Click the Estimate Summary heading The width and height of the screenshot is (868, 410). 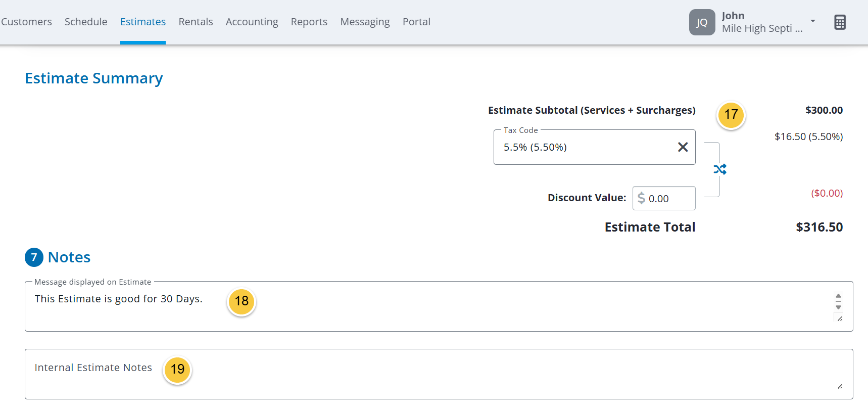(94, 78)
